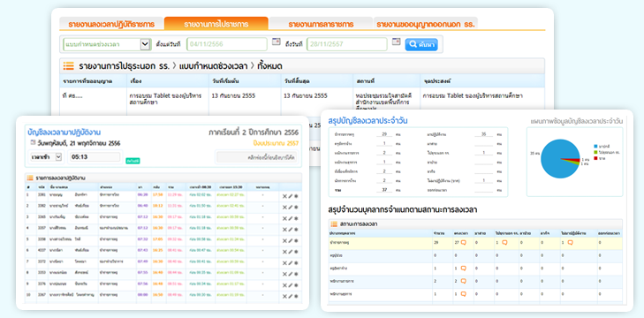Image resolution: width=644 pixels, height=318 pixels.
Task: Click arrival time 06:28 in first row
Action: click(x=142, y=194)
